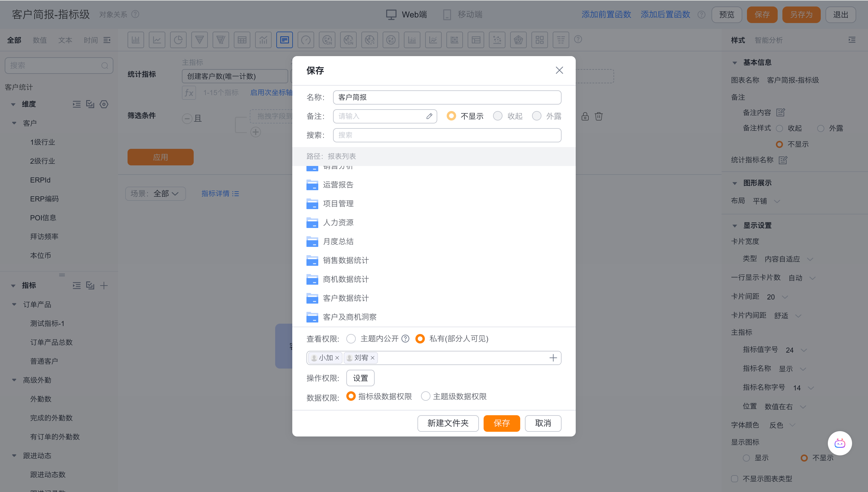Select 外露 remark display option

(x=537, y=116)
